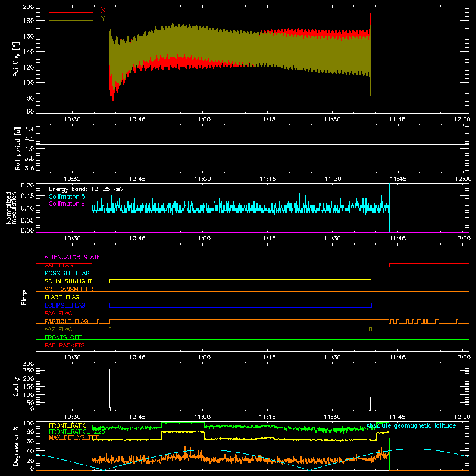Click the 3.6 tick on Roll period axis
Image resolution: width=476 pixels, height=476 pixels.
(29, 168)
